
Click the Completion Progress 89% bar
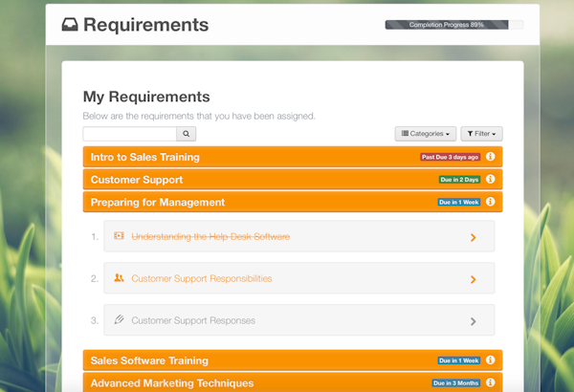pos(454,25)
